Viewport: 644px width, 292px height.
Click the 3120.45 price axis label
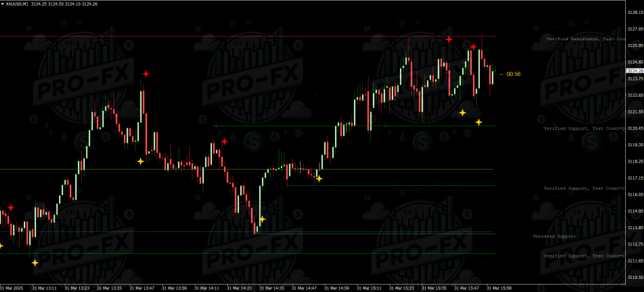click(635, 128)
